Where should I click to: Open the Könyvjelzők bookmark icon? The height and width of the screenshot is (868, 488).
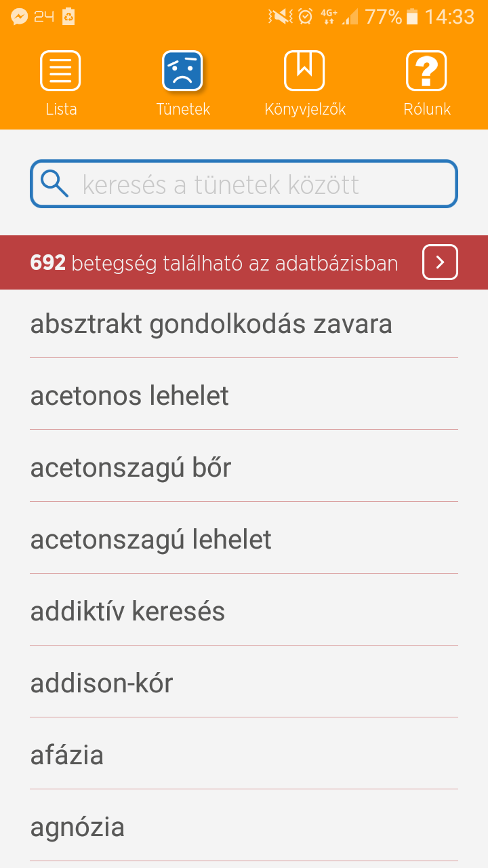[x=304, y=71]
